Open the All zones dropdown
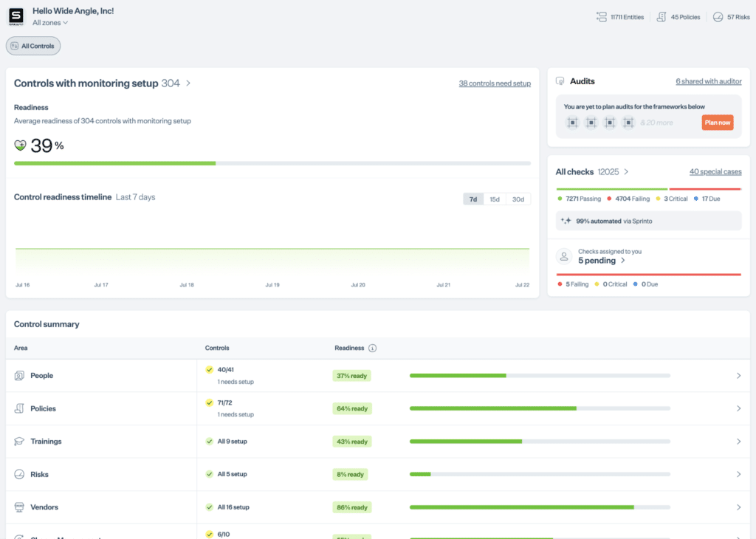756x539 pixels. tap(50, 23)
